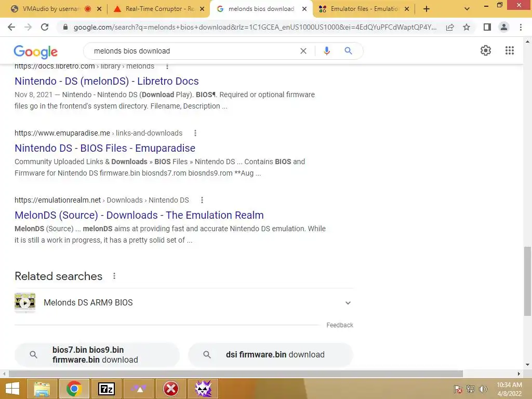Viewport: 532px width, 399px height.
Task: Go back to the previous page
Action: point(11,27)
